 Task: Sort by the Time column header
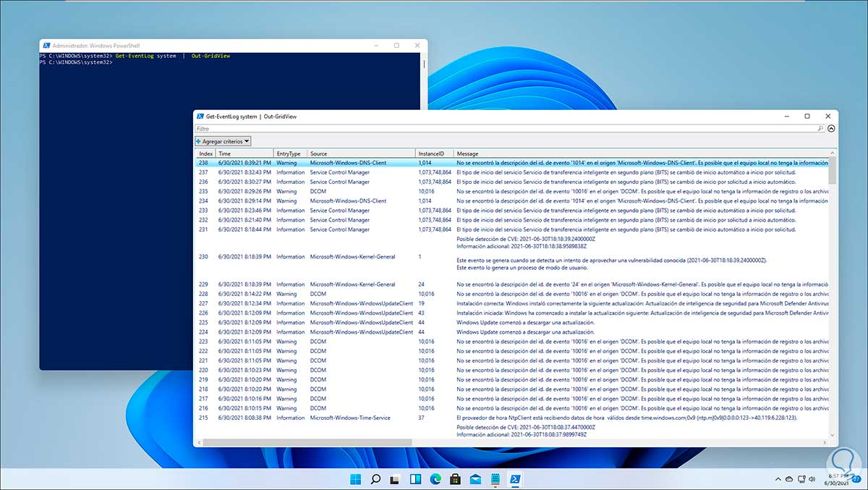[244, 153]
